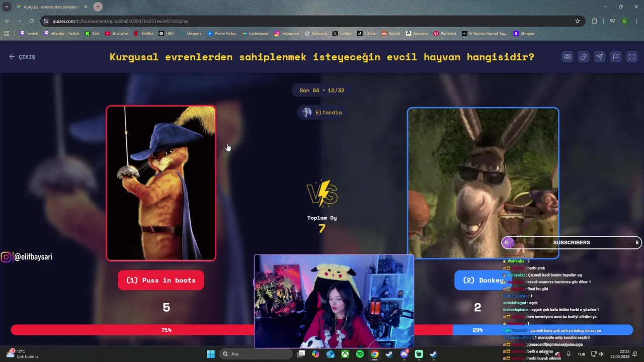The height and width of the screenshot is (362, 644).
Task: Click the share link icon in quiz header
Action: tap(584, 57)
